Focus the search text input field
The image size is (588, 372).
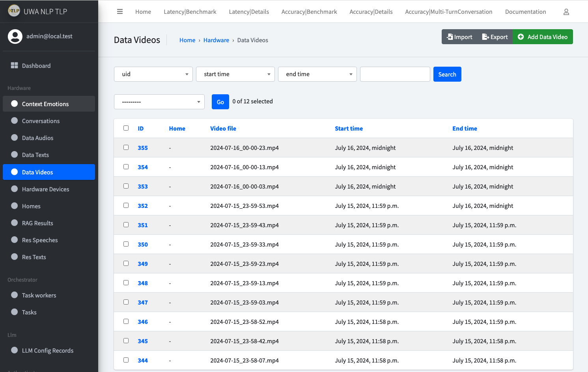tap(395, 74)
